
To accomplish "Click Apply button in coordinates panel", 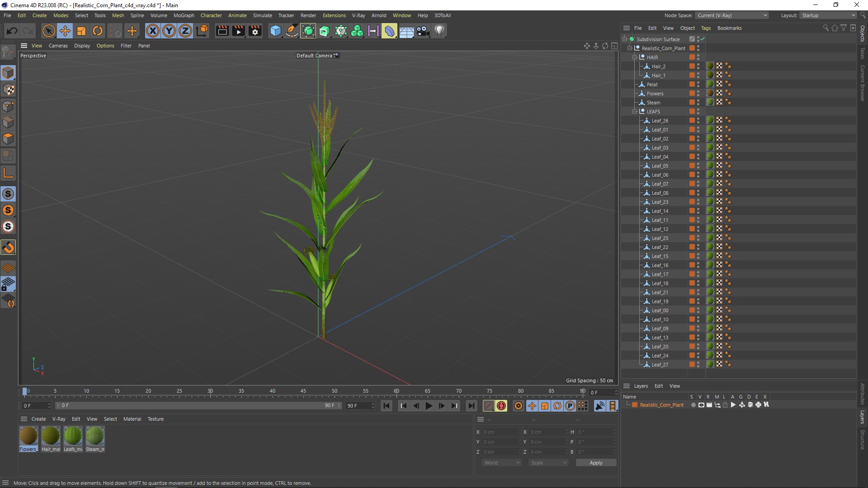I will [596, 463].
